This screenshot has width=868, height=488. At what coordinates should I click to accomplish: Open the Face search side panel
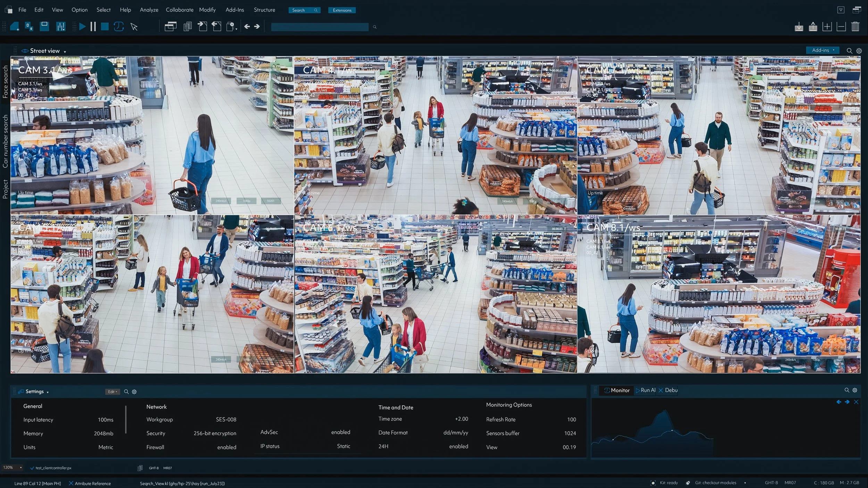(5, 82)
